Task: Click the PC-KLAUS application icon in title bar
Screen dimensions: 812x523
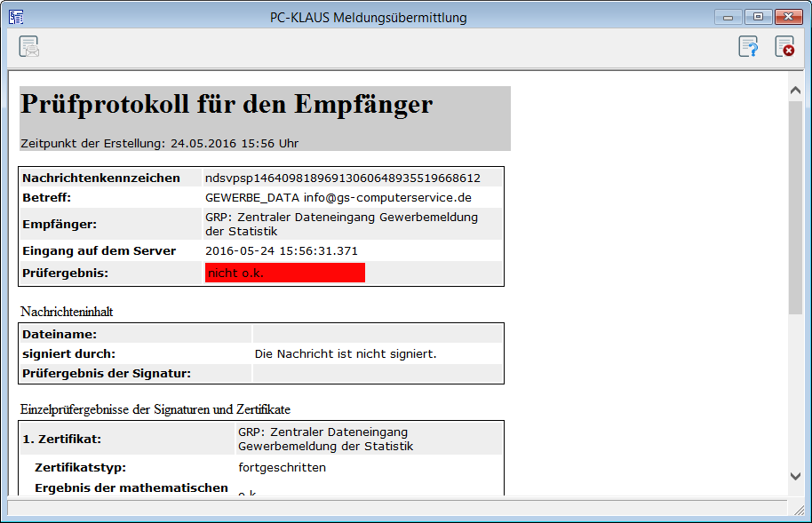Action: [16, 17]
